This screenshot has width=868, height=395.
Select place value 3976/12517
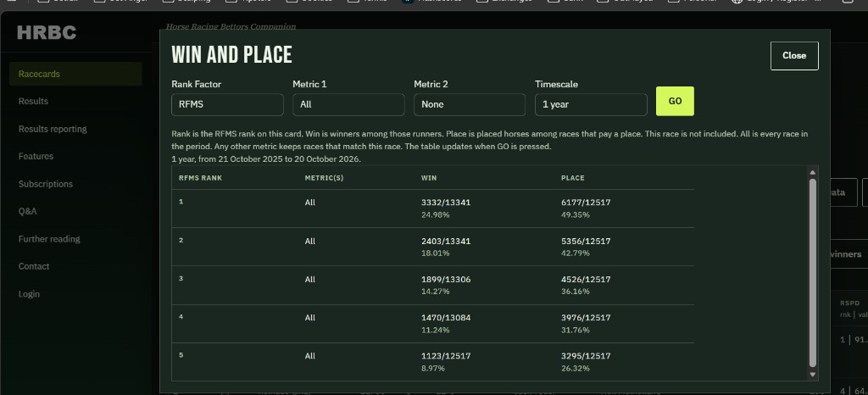[586, 318]
